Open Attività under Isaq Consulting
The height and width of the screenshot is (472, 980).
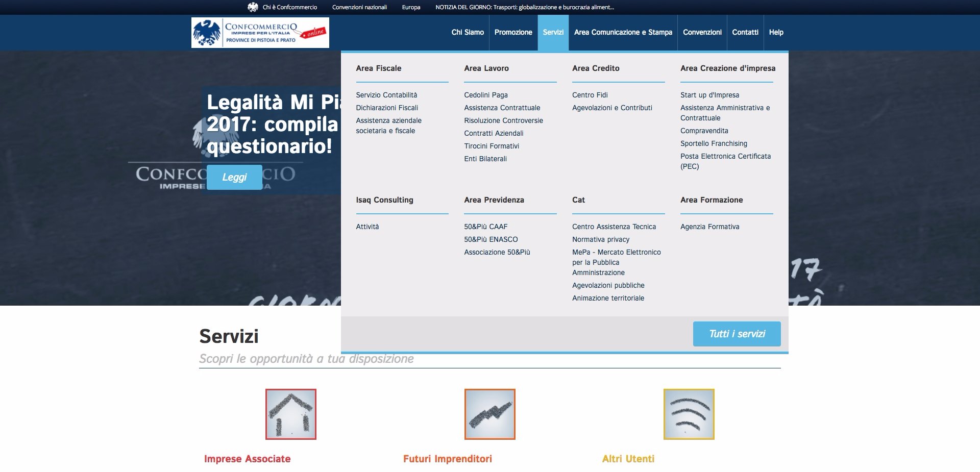367,227
